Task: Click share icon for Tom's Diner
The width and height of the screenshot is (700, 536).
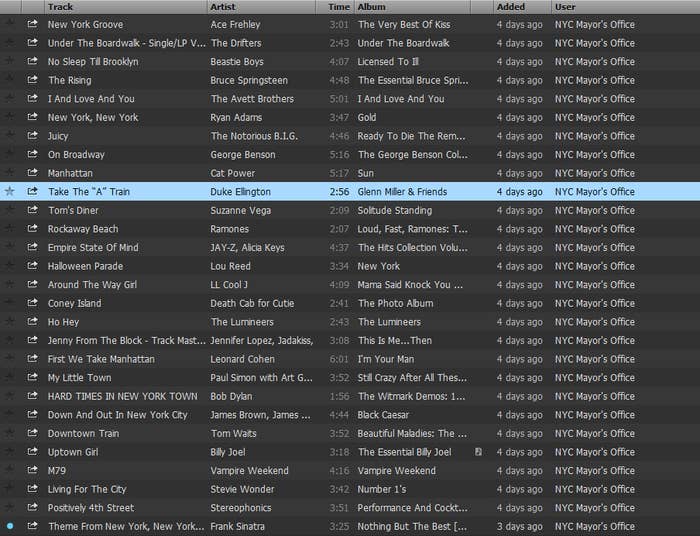Action: tap(32, 210)
